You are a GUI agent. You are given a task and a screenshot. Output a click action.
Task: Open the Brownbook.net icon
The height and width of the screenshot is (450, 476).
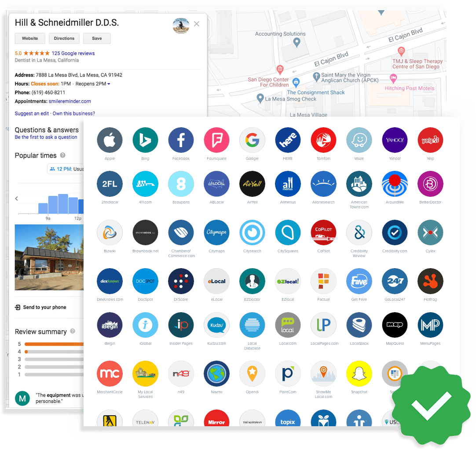145,232
